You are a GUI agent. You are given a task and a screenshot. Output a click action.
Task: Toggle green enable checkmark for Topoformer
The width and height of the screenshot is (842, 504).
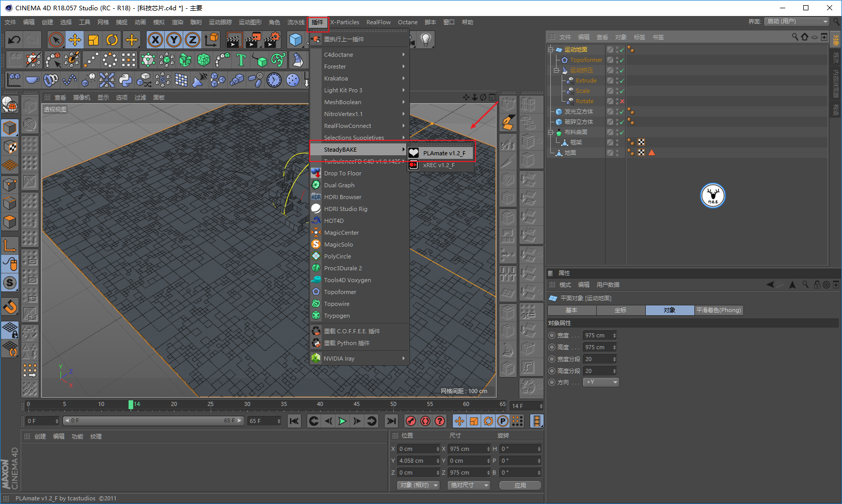(x=622, y=60)
